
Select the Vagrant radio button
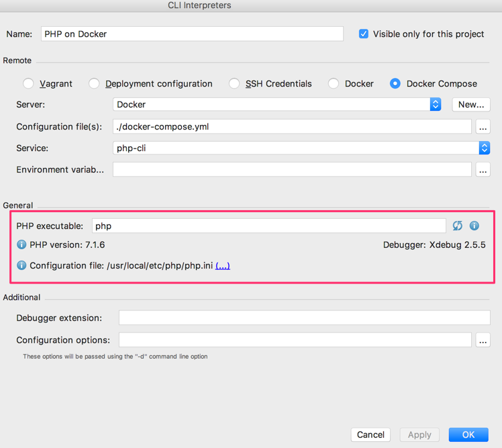28,84
